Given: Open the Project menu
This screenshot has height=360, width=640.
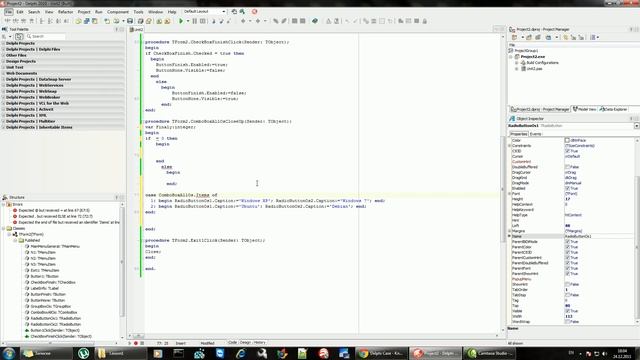Looking at the screenshot, I should pyautogui.click(x=84, y=12).
